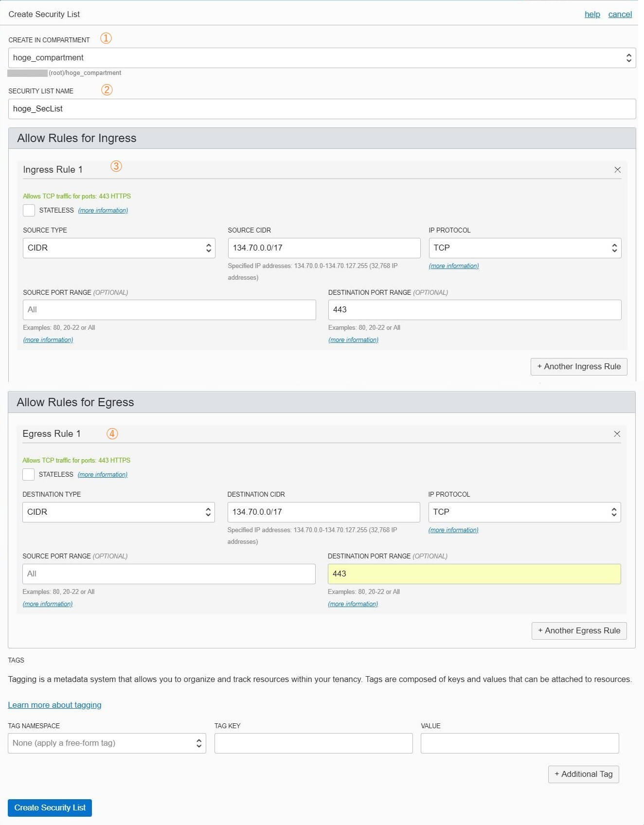This screenshot has width=644, height=825.
Task: Focus Egress Source Port Range field
Action: tap(169, 574)
